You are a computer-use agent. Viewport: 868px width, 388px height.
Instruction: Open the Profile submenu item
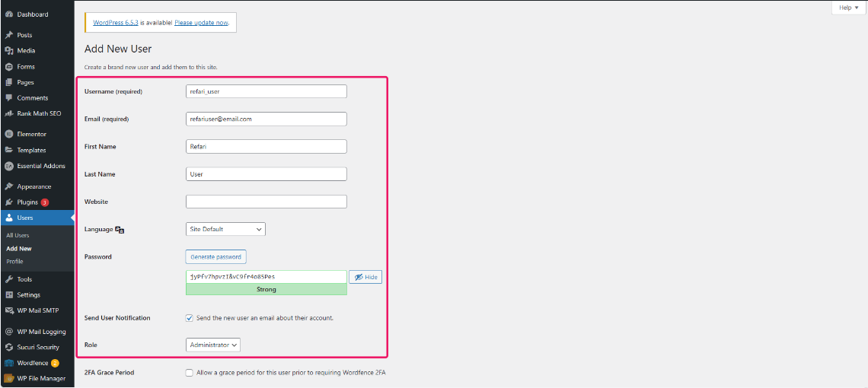15,261
